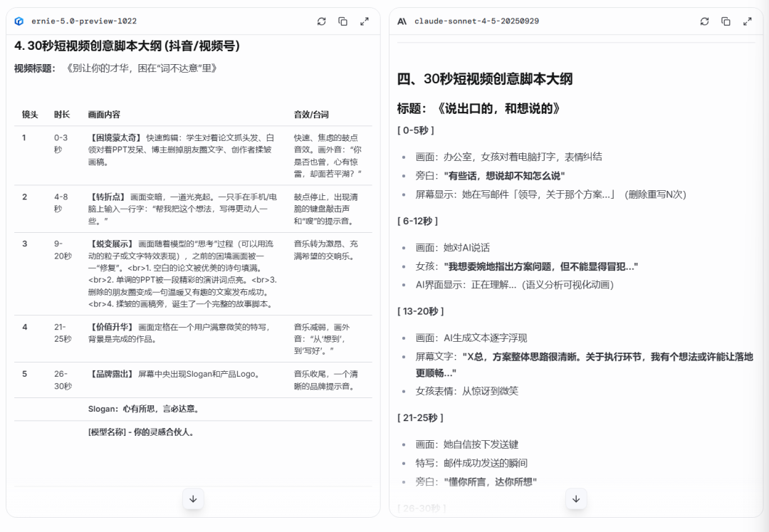Expand the ernie panel to fullscreen
This screenshot has height=532, width=769.
click(x=365, y=21)
